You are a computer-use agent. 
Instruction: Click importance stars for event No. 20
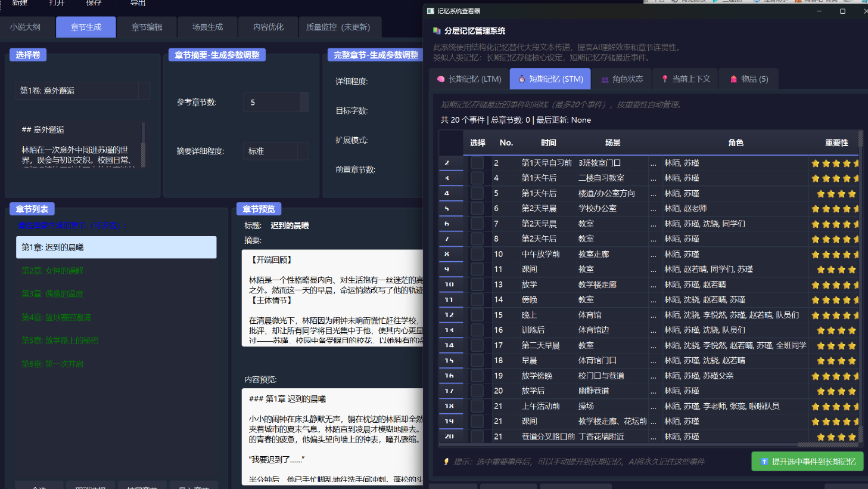(x=836, y=391)
